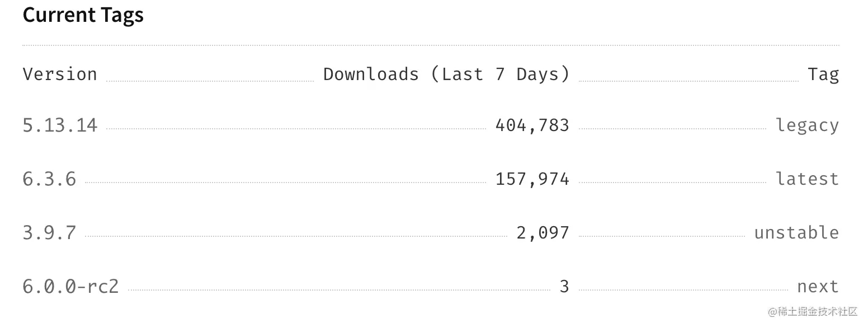Select the 404,783 downloads count

[532, 125]
